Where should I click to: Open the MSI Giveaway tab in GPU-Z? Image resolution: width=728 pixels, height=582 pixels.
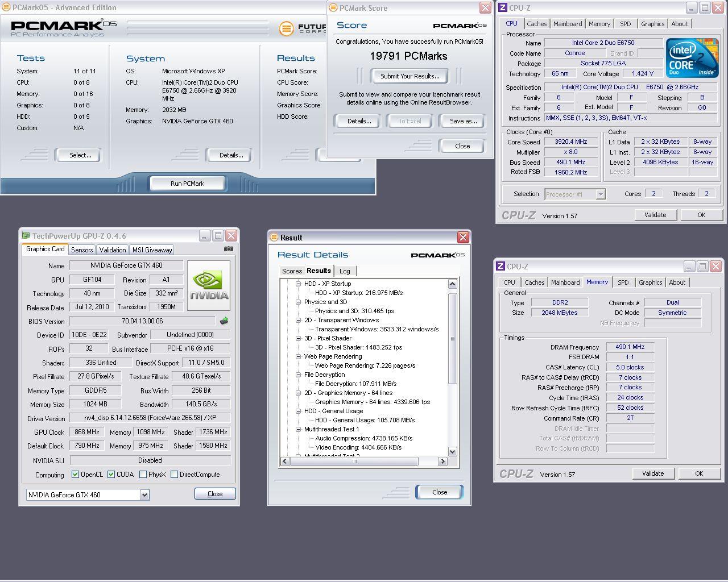pyautogui.click(x=152, y=250)
